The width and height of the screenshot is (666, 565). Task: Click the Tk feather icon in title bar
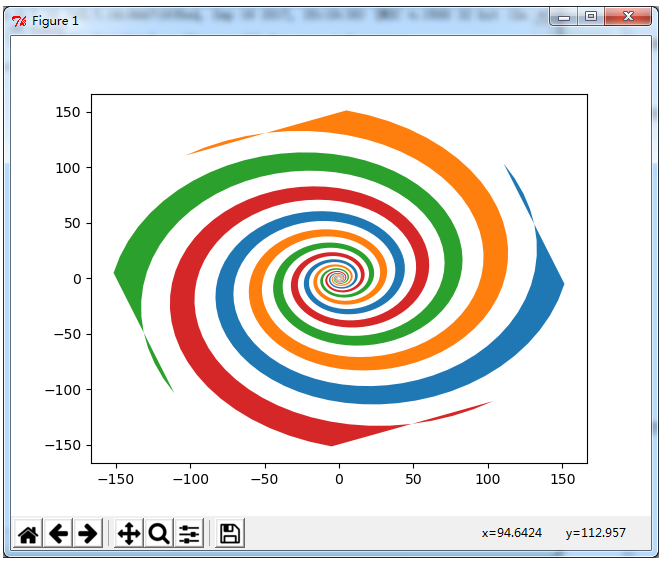[19, 21]
